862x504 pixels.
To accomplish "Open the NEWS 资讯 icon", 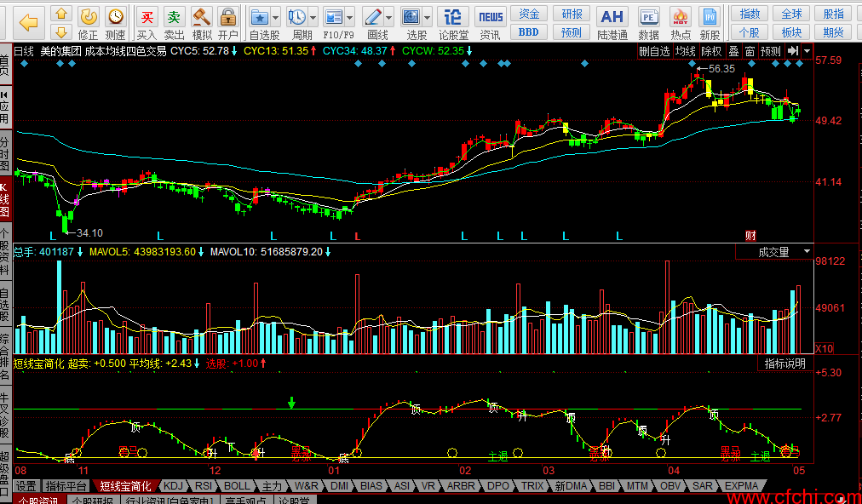I will pyautogui.click(x=490, y=21).
